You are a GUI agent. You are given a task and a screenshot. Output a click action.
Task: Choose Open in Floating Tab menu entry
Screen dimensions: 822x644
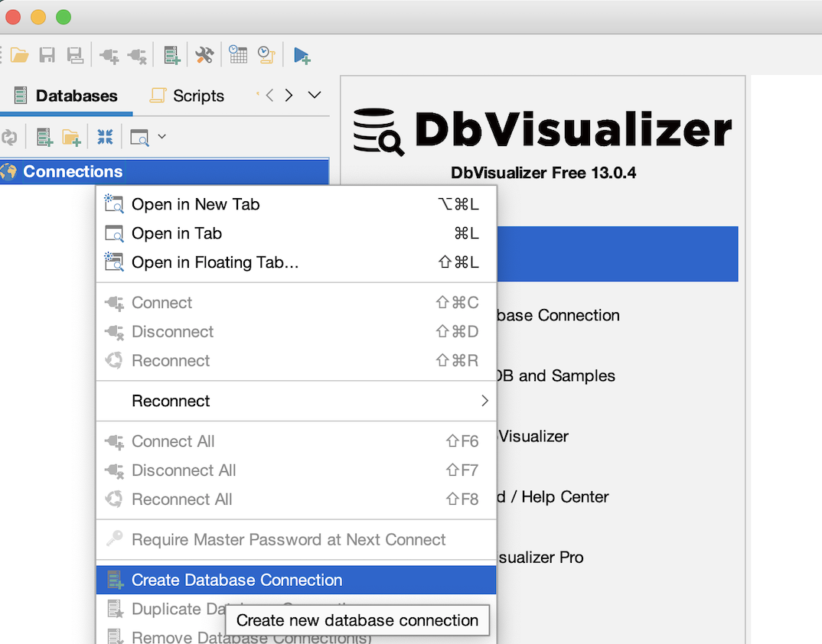pos(214,262)
